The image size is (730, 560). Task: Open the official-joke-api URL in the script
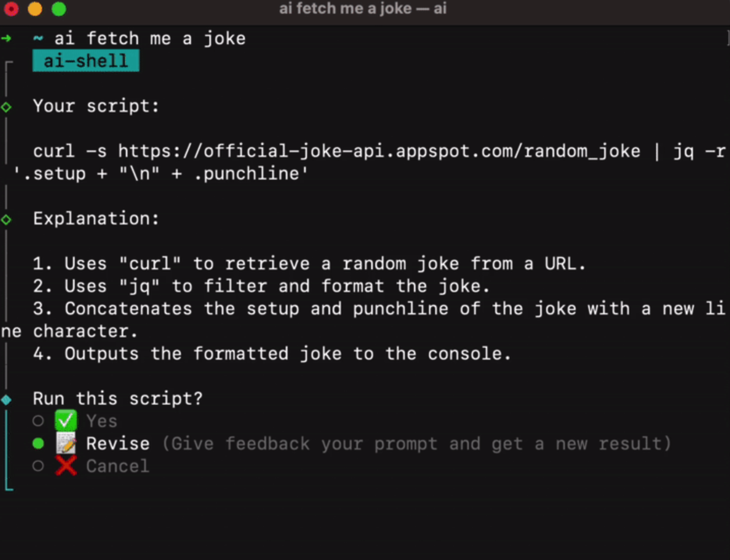coord(379,151)
